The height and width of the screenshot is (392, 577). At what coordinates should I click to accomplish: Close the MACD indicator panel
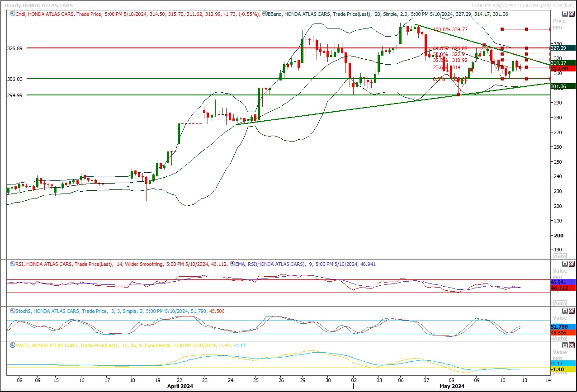[x=572, y=345]
